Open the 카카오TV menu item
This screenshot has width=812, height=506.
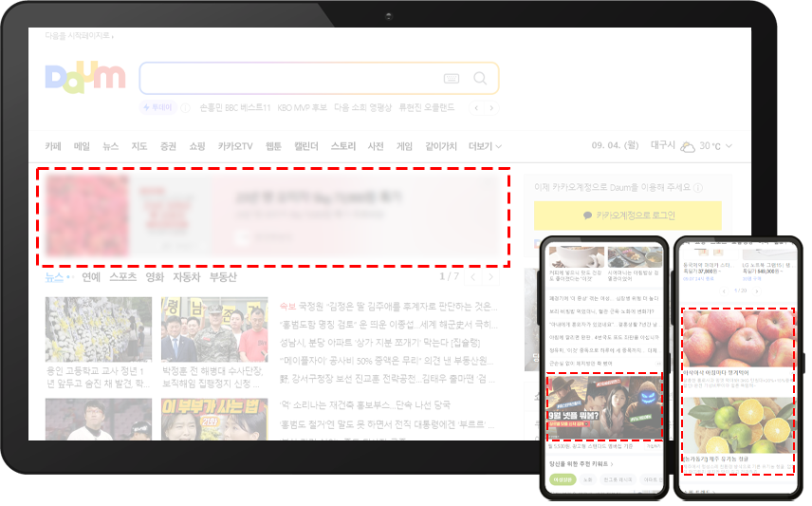coord(235,146)
